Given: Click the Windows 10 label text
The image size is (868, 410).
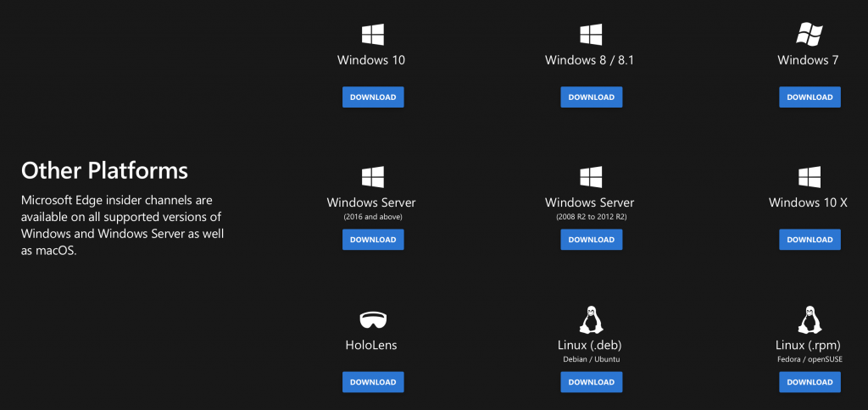Looking at the screenshot, I should [x=371, y=60].
